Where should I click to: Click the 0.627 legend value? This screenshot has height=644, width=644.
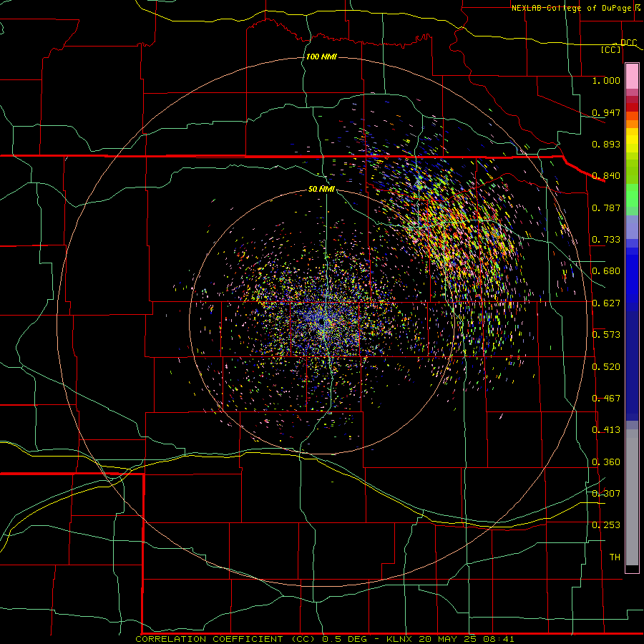(x=606, y=303)
